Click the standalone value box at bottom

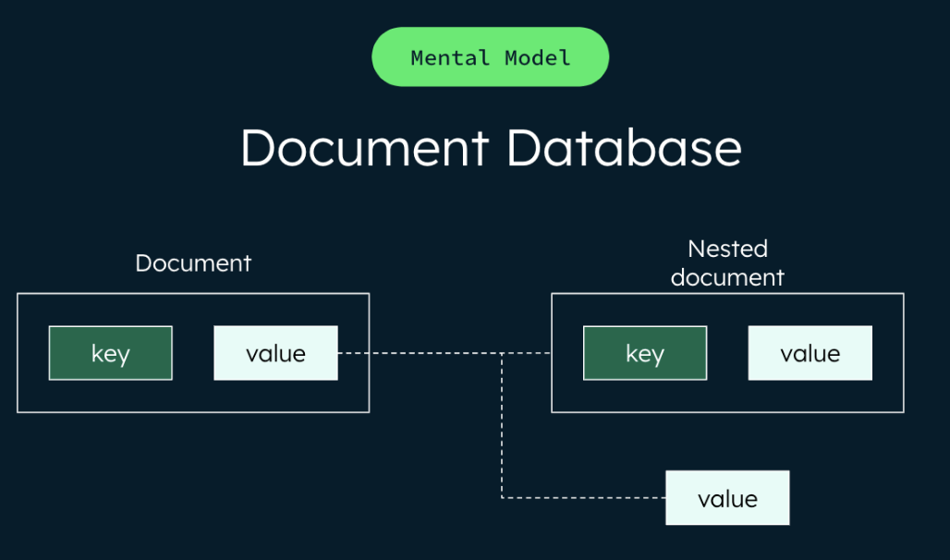pos(727,498)
